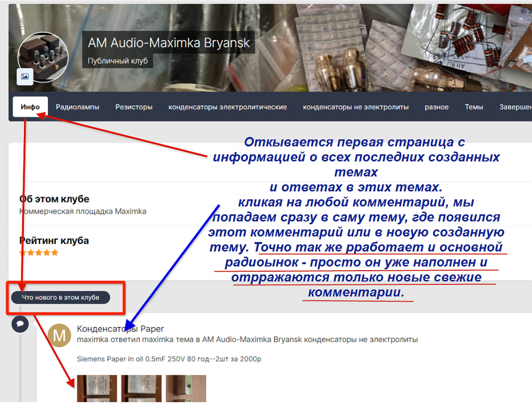Switch to the разное tab
The width and height of the screenshot is (532, 403).
436,107
